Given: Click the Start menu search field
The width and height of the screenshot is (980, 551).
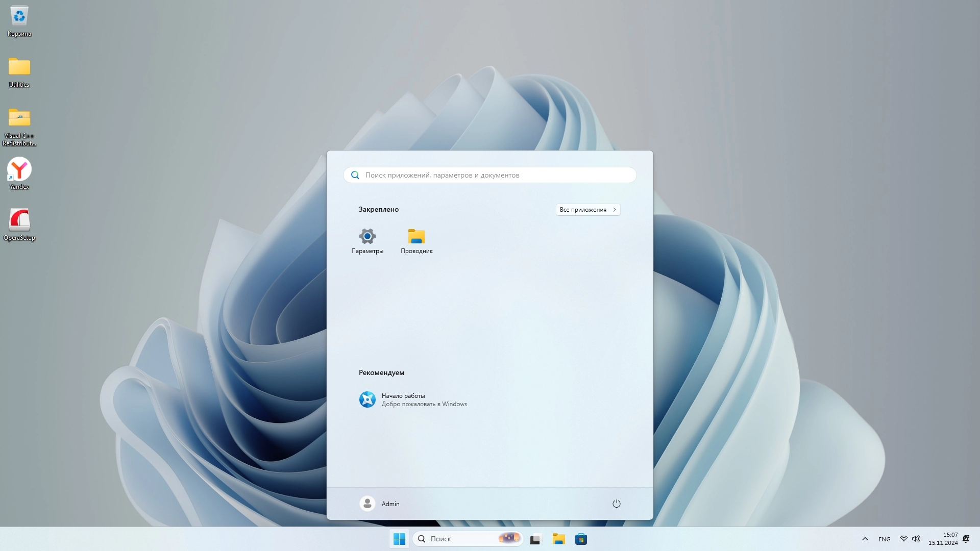Looking at the screenshot, I should (490, 175).
